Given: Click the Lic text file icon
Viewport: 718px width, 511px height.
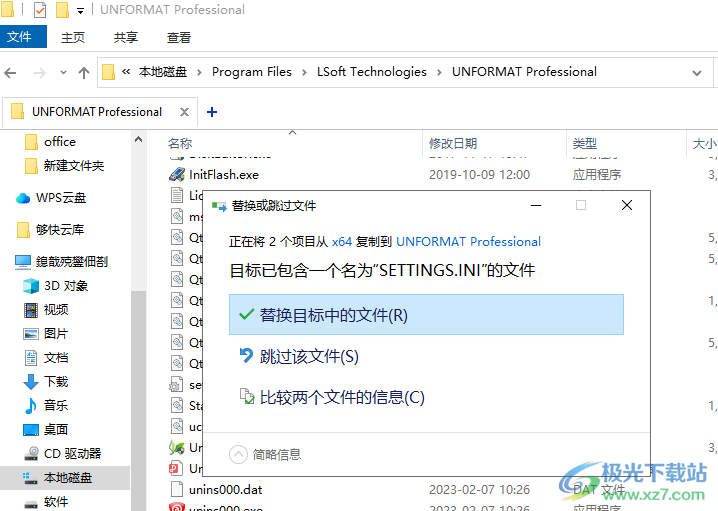Looking at the screenshot, I should point(177,195).
